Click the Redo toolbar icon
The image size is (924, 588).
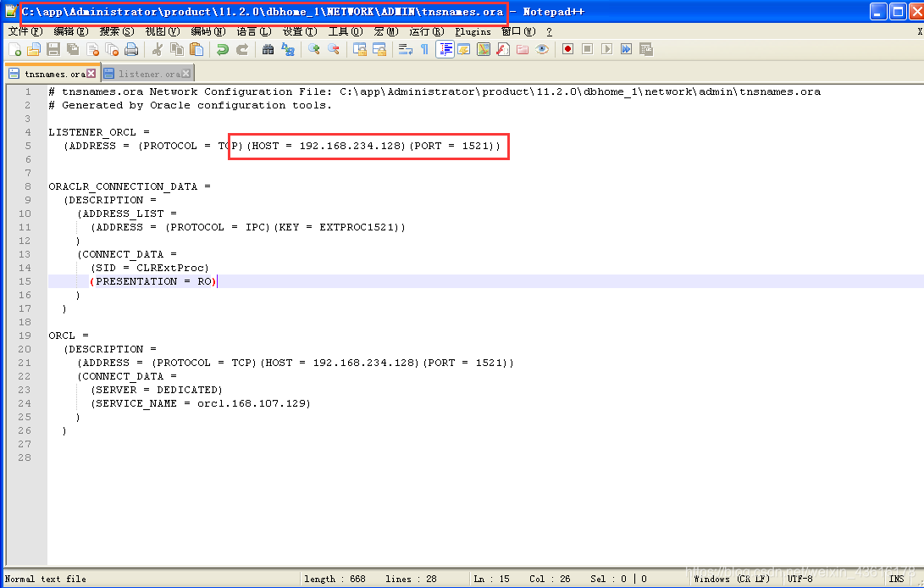(241, 49)
